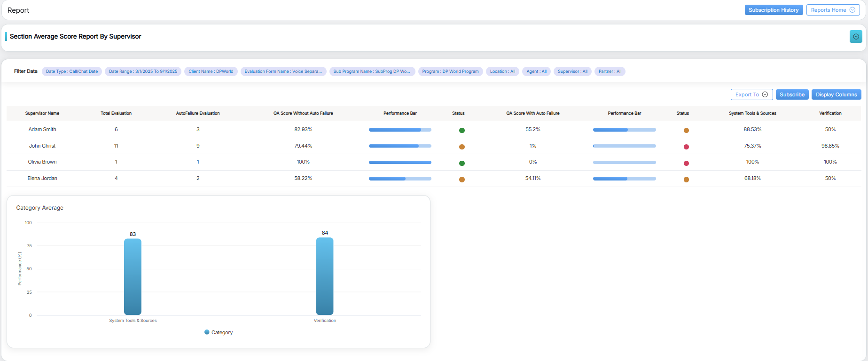The height and width of the screenshot is (361, 868).
Task: Click Olivia Brown's green status indicator
Action: pyautogui.click(x=462, y=164)
